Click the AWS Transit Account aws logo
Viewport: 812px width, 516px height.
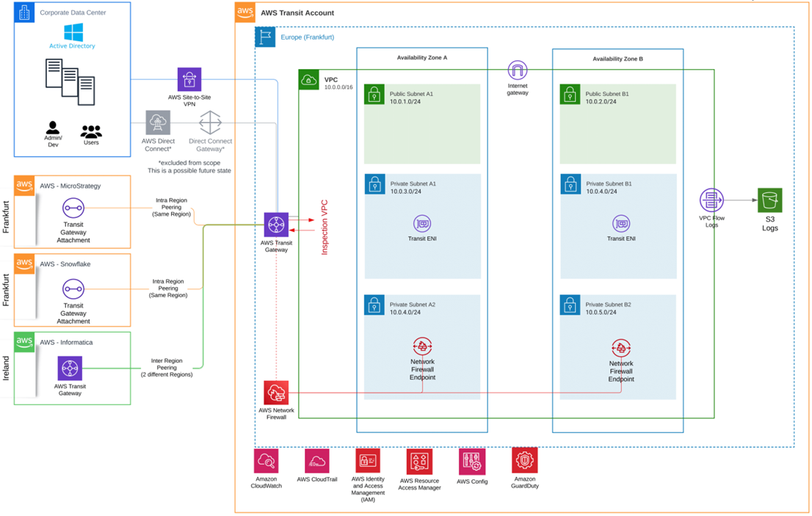(x=245, y=12)
